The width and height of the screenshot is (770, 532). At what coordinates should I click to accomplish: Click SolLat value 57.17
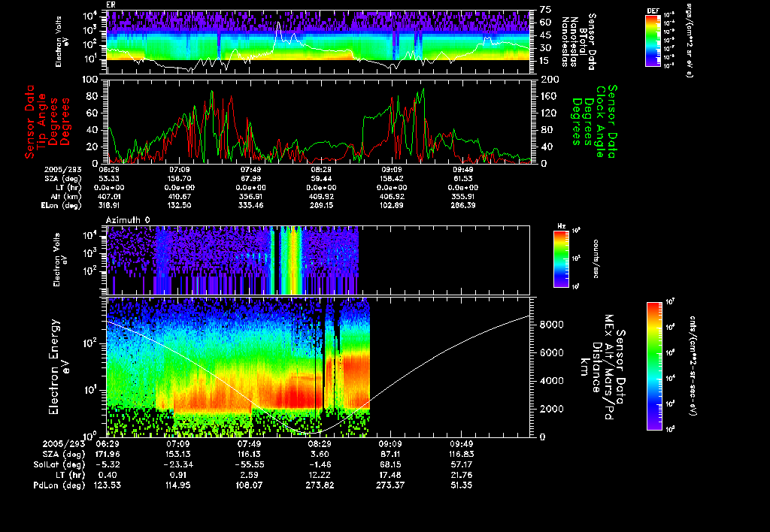462,464
